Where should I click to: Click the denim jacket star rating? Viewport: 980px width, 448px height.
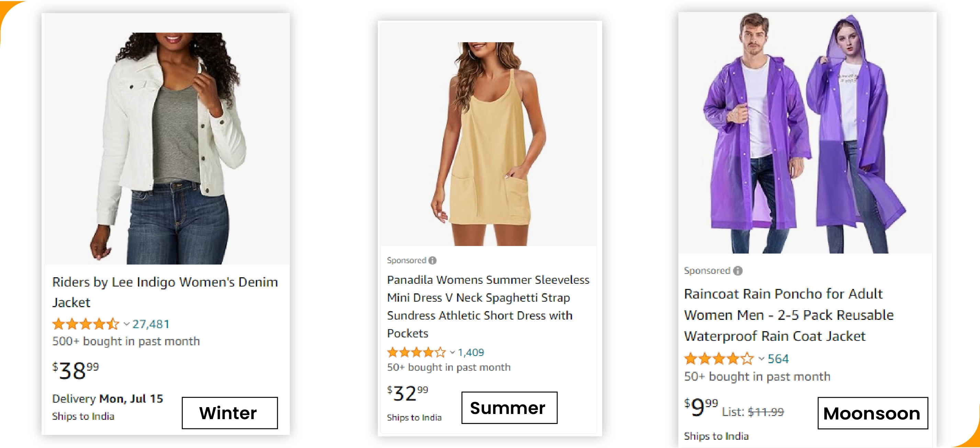(86, 324)
